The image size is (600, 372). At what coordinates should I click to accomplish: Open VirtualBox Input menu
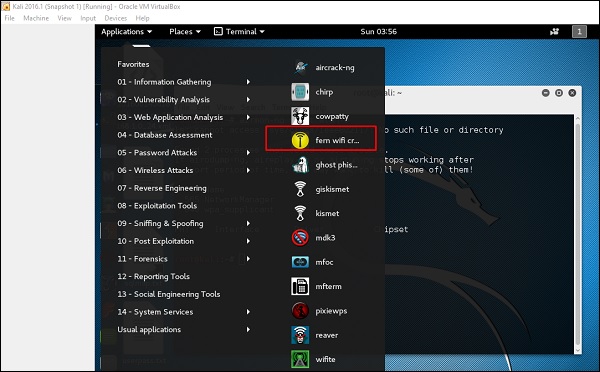pyautogui.click(x=88, y=18)
